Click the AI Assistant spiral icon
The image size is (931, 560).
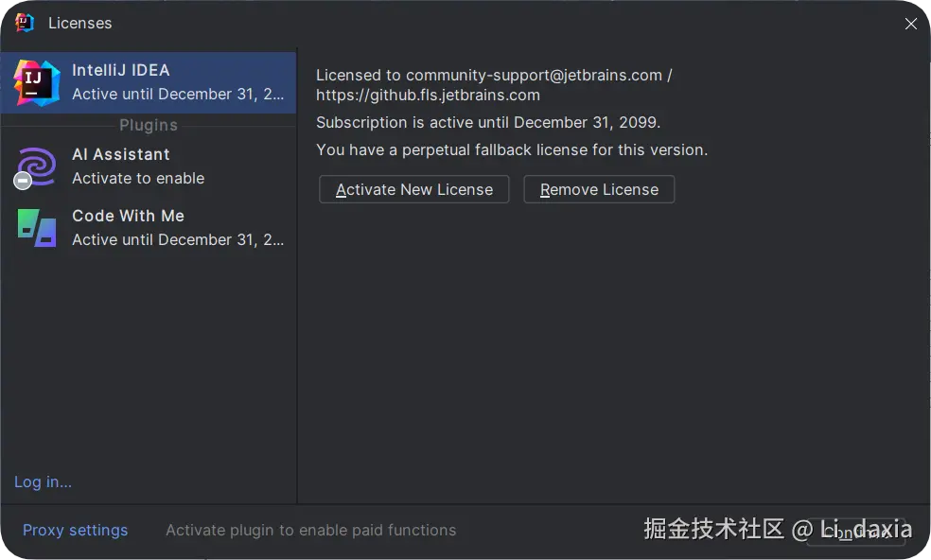click(38, 164)
